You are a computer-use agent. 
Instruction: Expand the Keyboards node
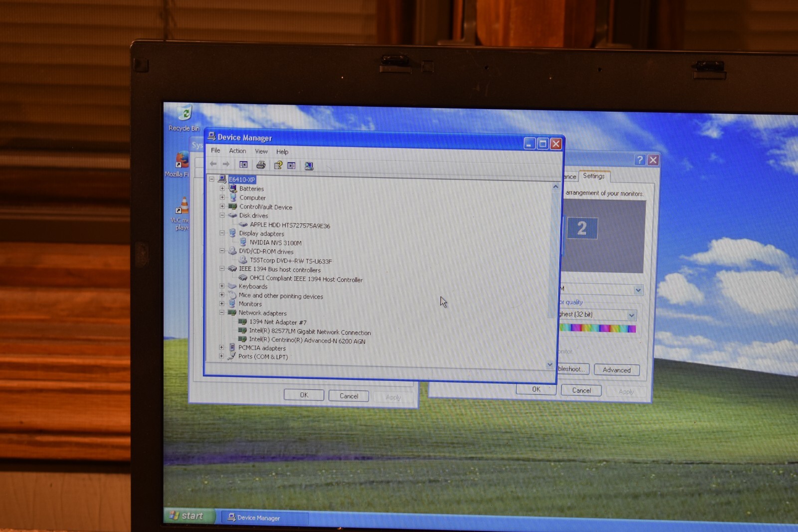tap(222, 286)
